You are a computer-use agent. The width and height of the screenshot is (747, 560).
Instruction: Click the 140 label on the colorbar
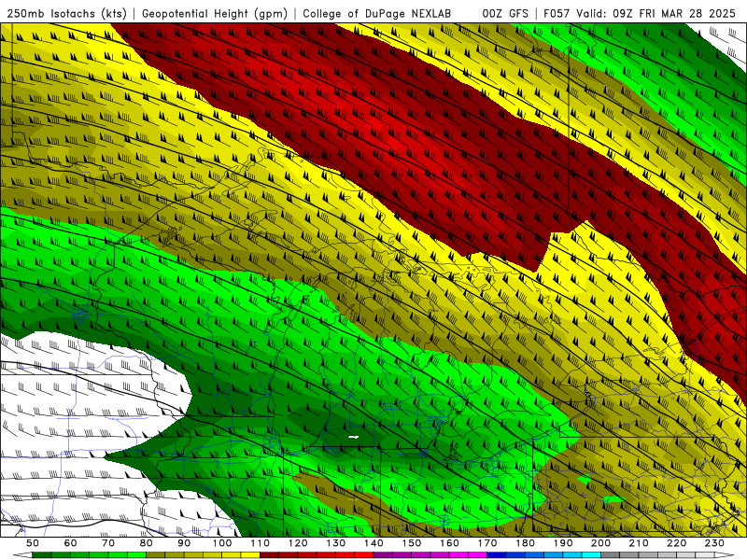pos(373,543)
